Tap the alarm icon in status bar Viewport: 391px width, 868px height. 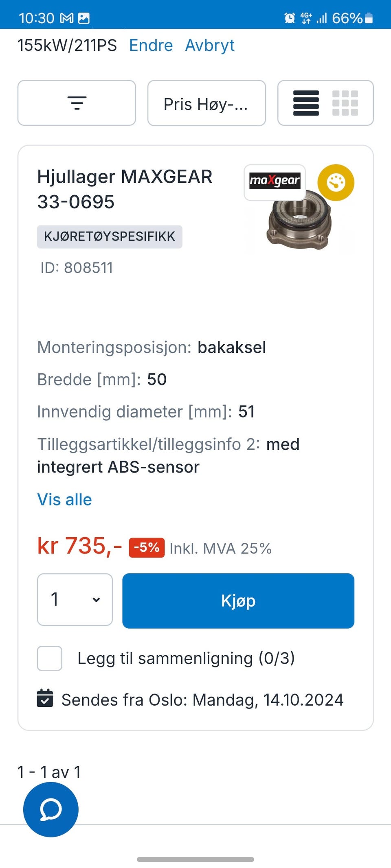(x=290, y=18)
